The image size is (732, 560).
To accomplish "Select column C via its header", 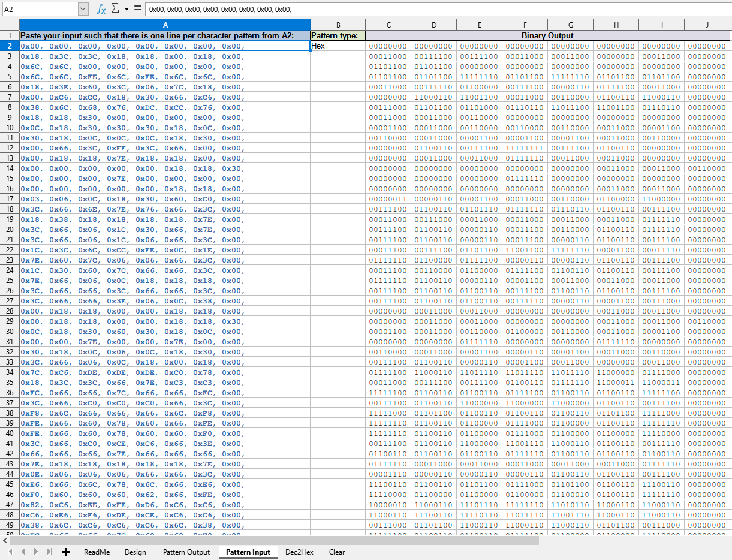I will click(x=388, y=25).
